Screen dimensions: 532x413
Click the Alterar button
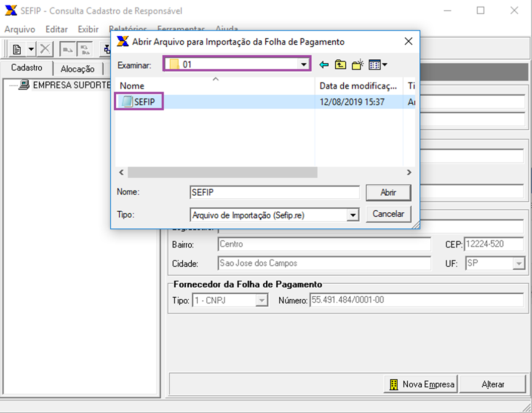pos(493,384)
